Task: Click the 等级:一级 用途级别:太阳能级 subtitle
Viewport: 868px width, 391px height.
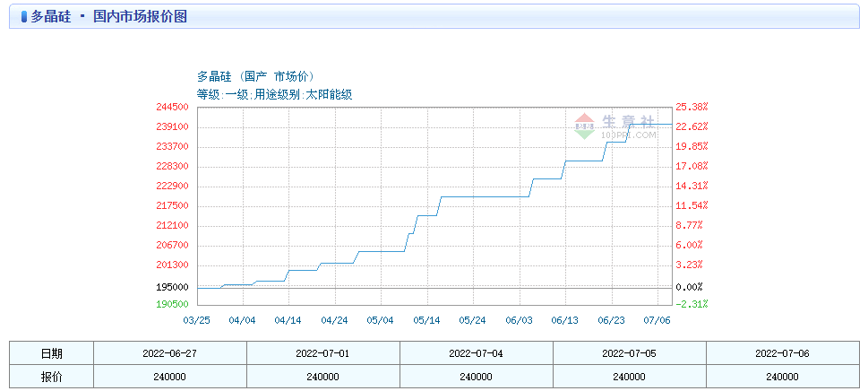Action: 274,94
